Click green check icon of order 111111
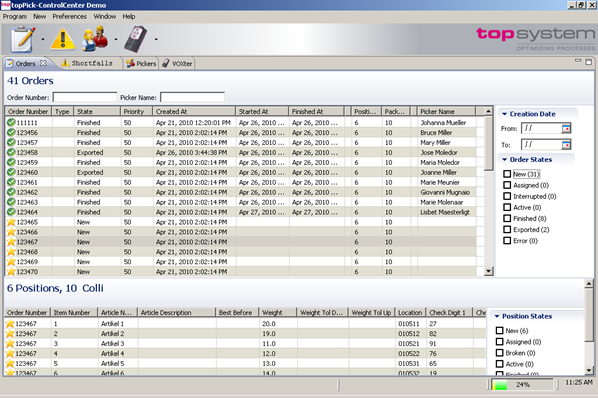Viewport: 598px width, 398px height. (11, 122)
